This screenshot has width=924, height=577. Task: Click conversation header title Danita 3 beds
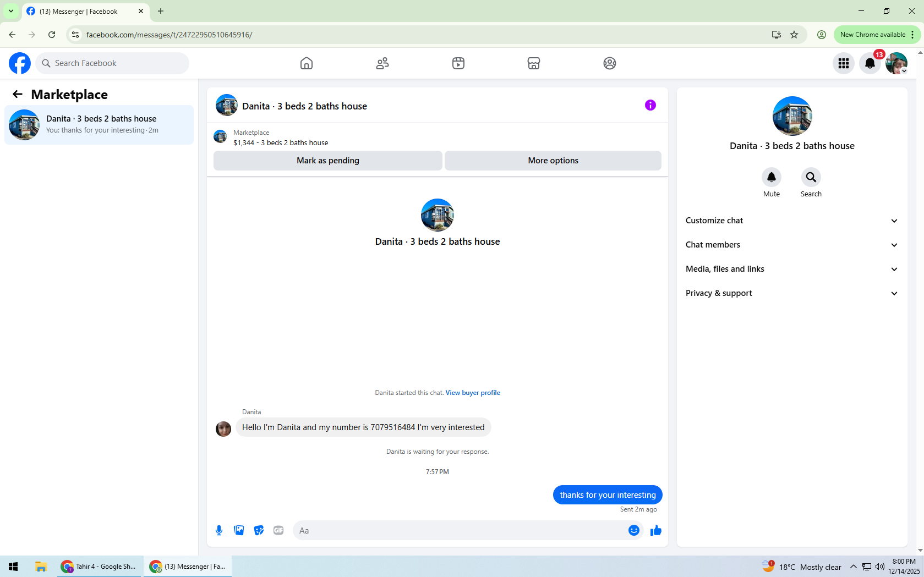[305, 106]
